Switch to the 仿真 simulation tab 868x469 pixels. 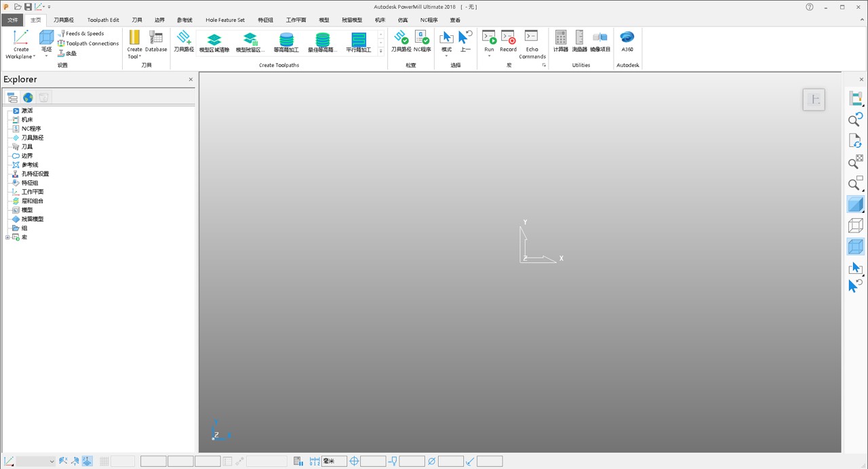[x=403, y=20]
